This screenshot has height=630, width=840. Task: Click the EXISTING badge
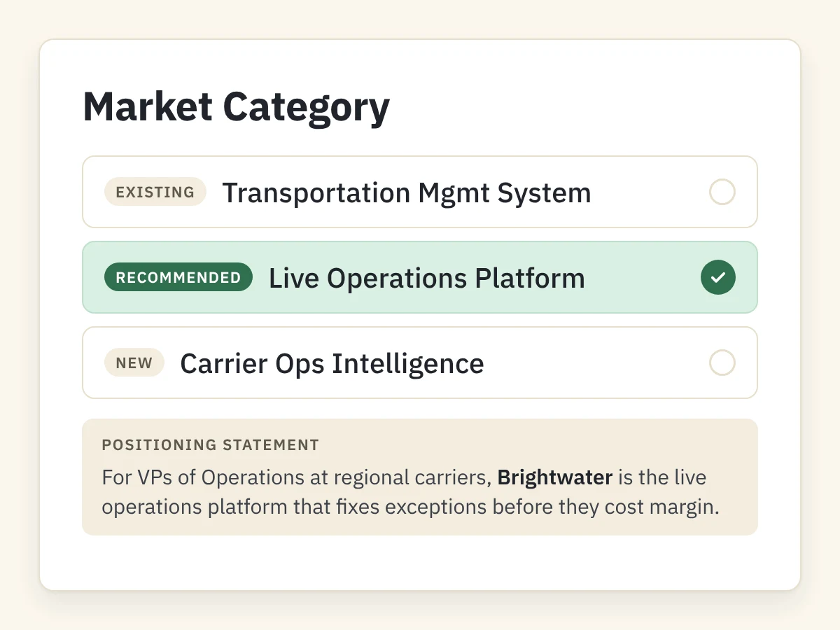coord(155,192)
